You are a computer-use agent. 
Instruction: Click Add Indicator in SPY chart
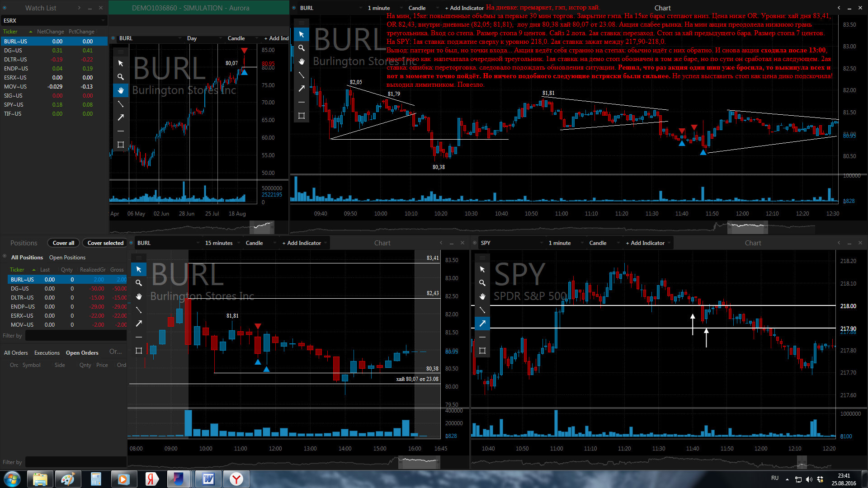(x=645, y=243)
